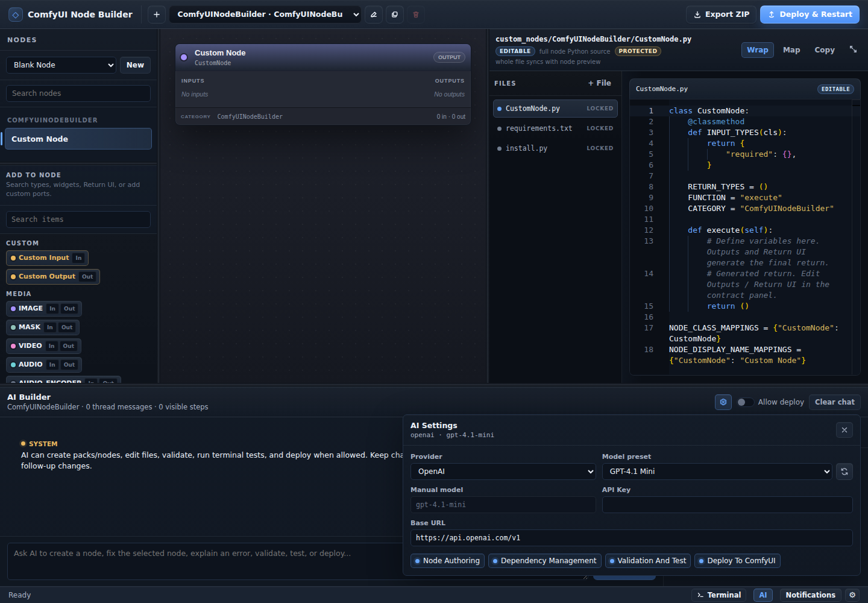The width and height of the screenshot is (868, 603).
Task: Toggle the Allow deploy switch
Action: (746, 402)
